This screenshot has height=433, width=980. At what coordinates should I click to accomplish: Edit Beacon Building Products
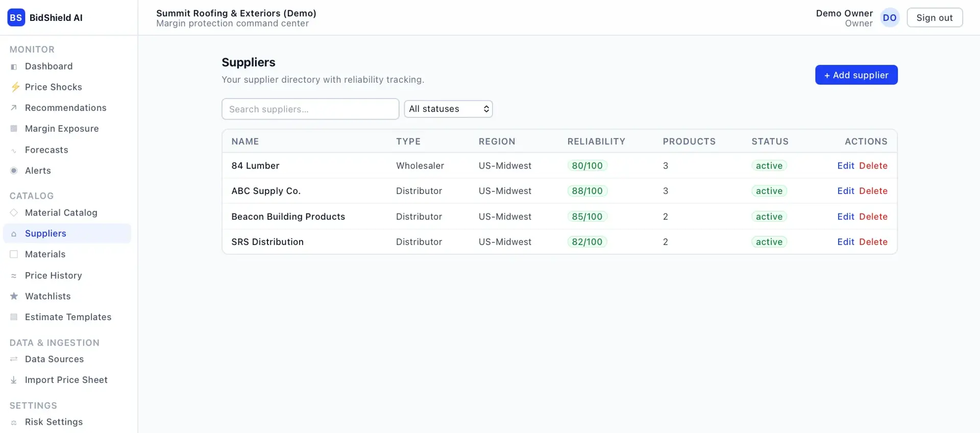tap(846, 216)
